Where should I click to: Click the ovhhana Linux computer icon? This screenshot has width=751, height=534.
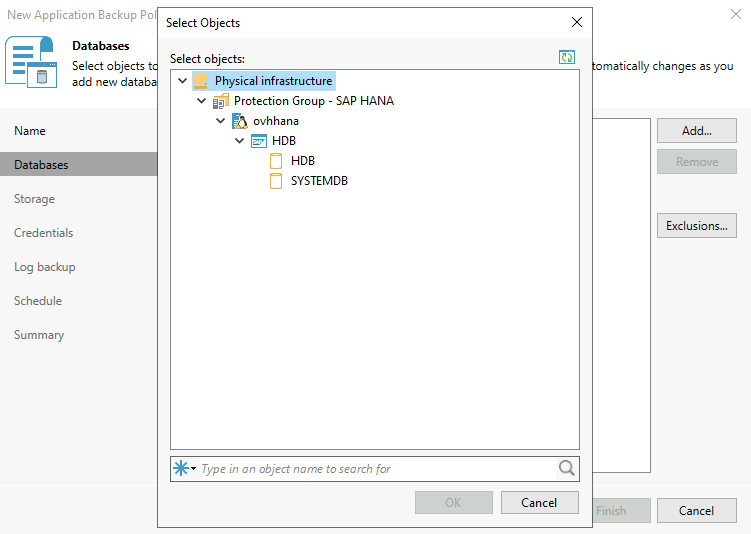click(240, 121)
